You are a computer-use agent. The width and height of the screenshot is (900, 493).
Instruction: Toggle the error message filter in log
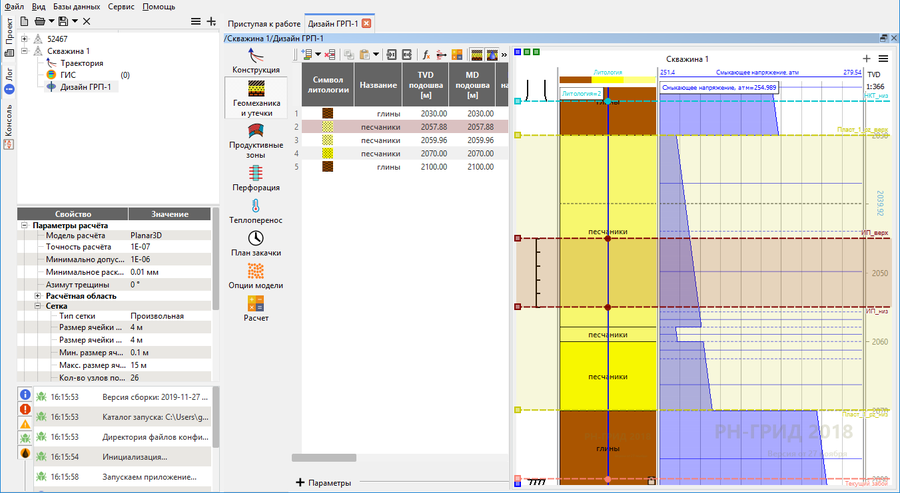pos(25,410)
